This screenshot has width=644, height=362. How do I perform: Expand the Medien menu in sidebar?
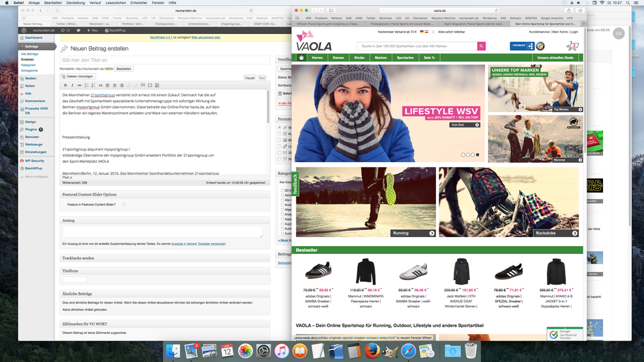click(x=31, y=78)
